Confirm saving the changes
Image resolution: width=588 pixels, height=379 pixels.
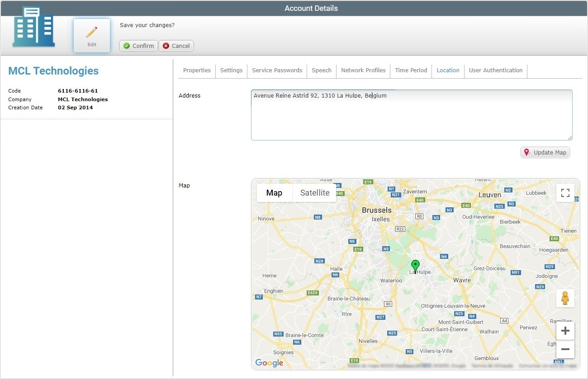(138, 46)
